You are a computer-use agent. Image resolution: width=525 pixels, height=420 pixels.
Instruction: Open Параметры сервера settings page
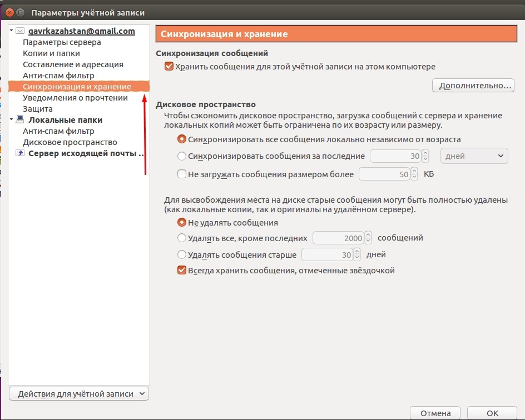[62, 42]
